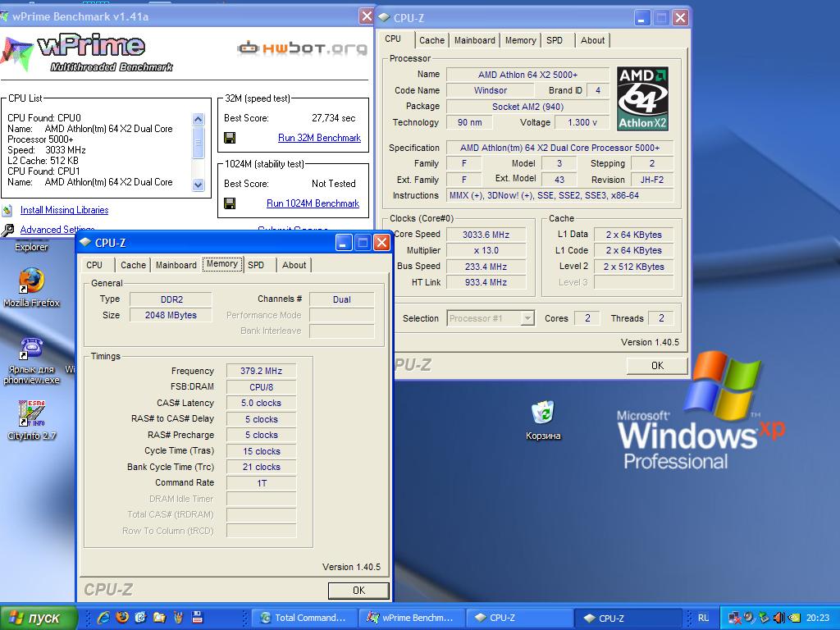The height and width of the screenshot is (630, 840).
Task: Open the пуск Start button
Action: [39, 618]
